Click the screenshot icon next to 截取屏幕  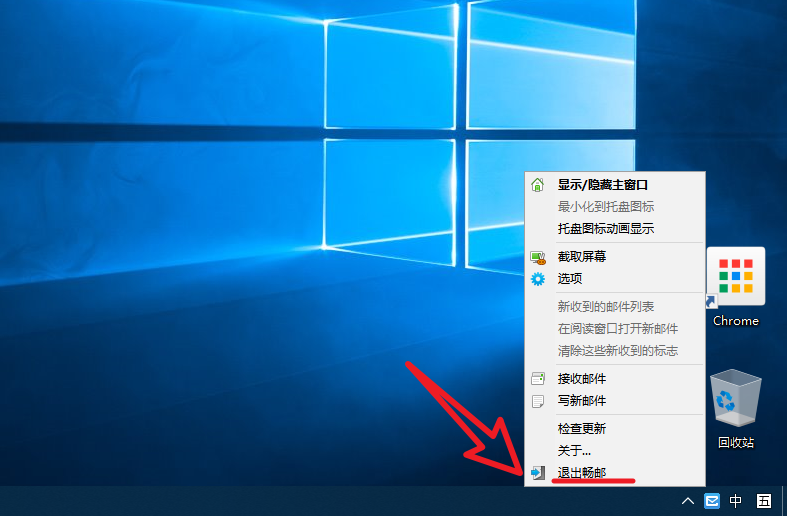click(538, 257)
